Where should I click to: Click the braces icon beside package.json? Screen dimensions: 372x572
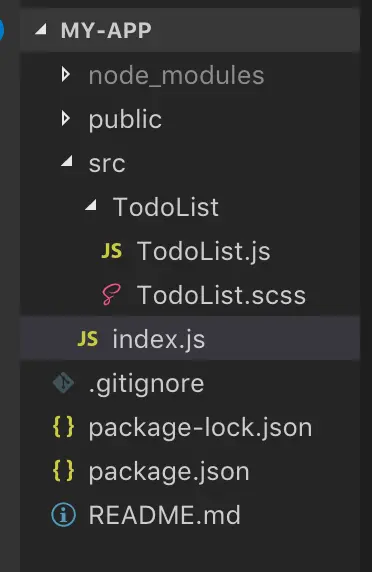(63, 471)
